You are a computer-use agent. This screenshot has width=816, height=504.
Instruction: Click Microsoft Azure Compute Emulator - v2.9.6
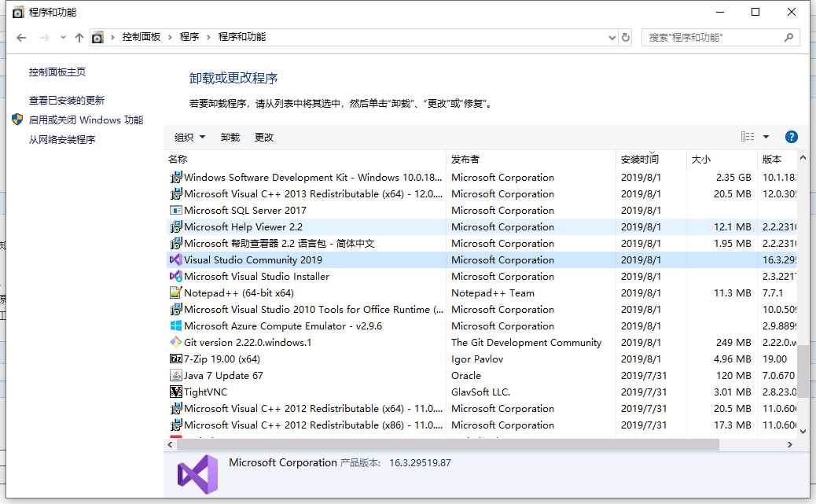tap(283, 326)
